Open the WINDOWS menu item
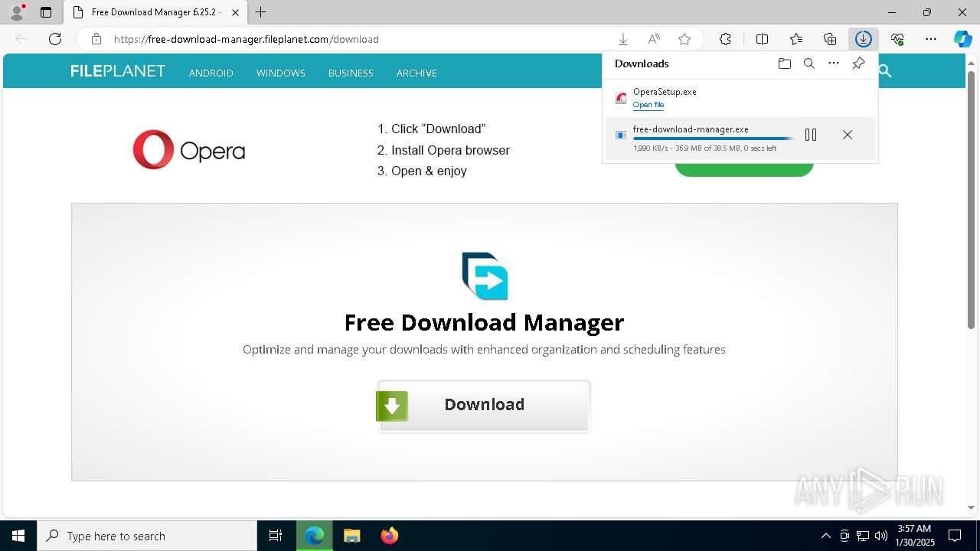This screenshot has width=980, height=551. pyautogui.click(x=281, y=73)
